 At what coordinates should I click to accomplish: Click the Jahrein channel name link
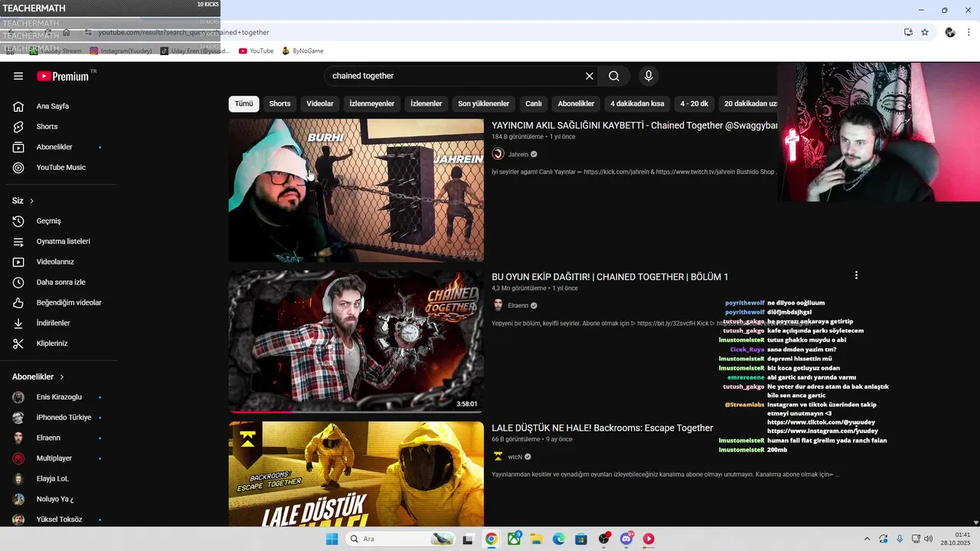[x=518, y=155]
